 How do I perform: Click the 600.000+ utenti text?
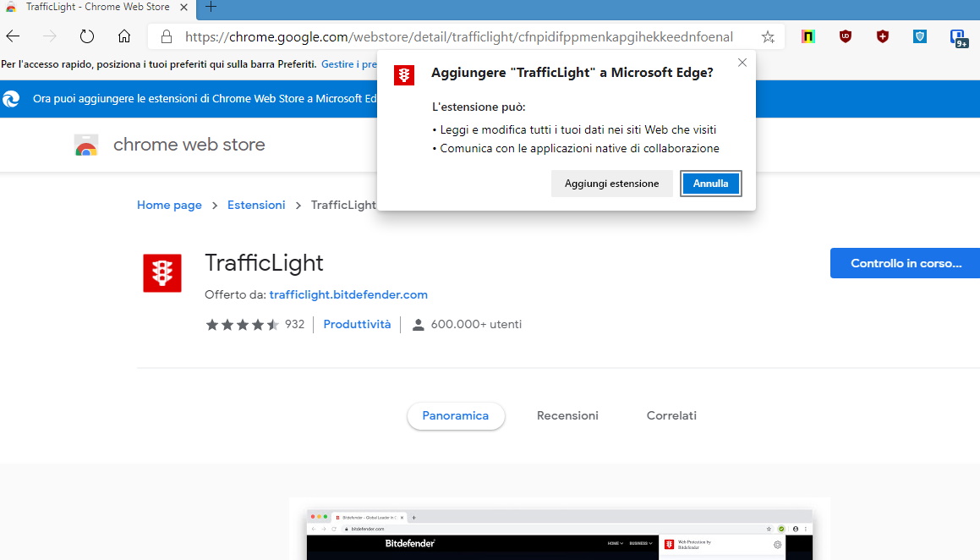click(476, 324)
